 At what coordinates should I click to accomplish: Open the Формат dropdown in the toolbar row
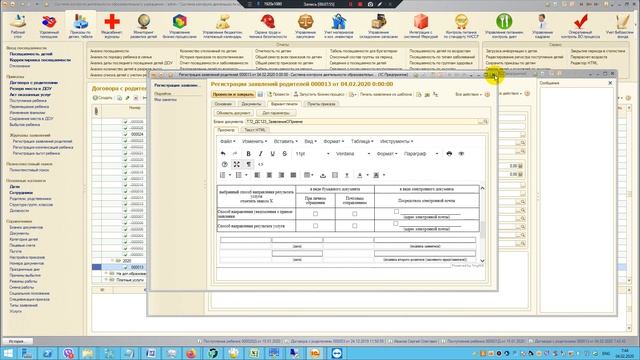coord(387,153)
